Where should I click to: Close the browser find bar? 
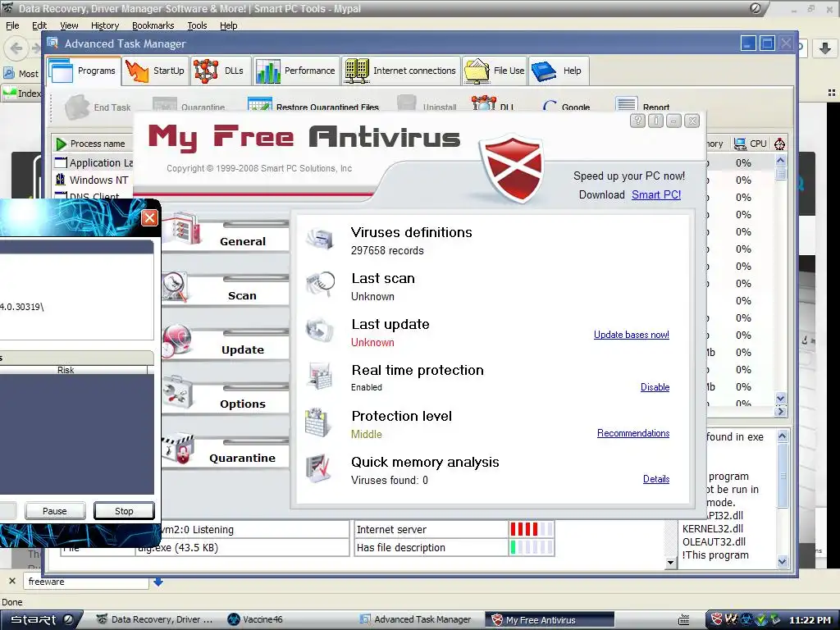[11, 581]
